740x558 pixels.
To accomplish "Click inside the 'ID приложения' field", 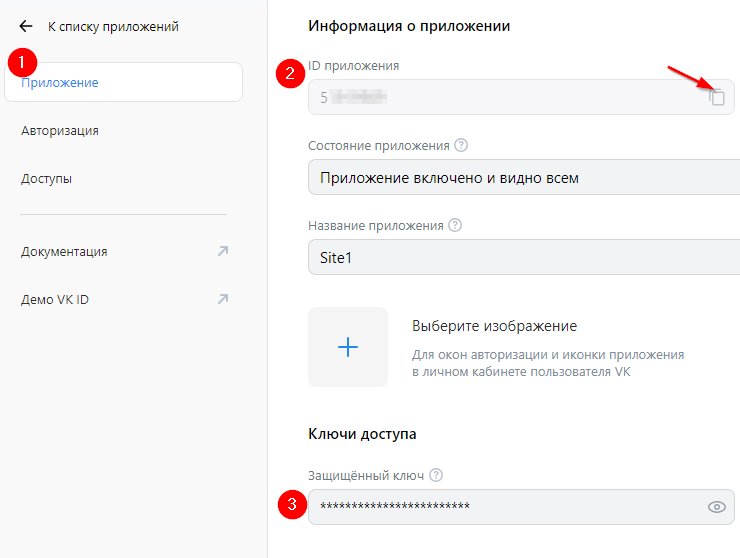I will pyautogui.click(x=500, y=98).
